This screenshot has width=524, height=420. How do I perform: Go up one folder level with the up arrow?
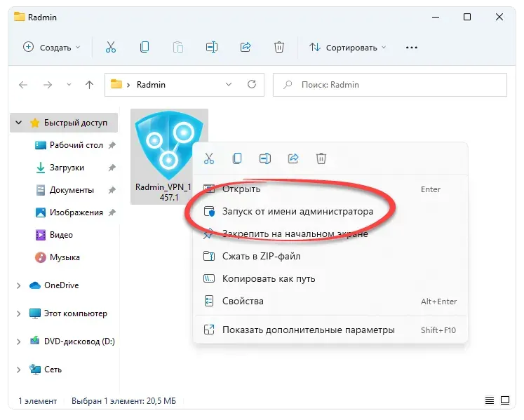coord(89,85)
